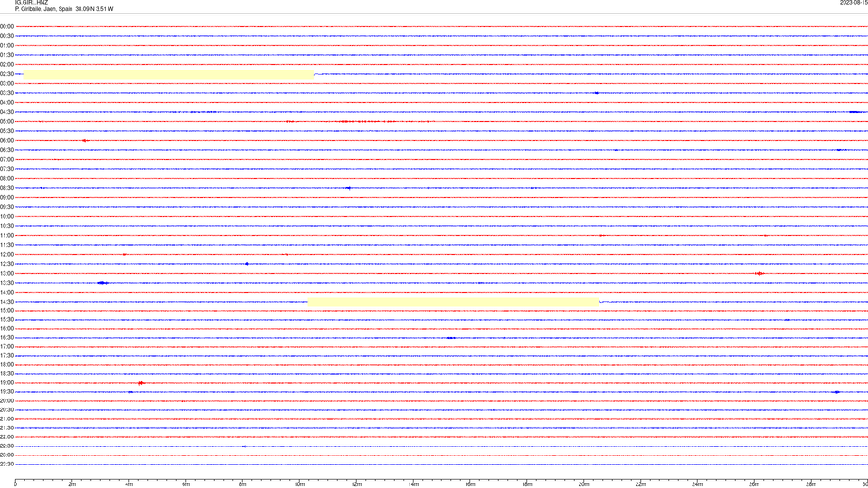Select the data gap block on the 14:30 trace
The image size is (868, 488).
(x=453, y=302)
